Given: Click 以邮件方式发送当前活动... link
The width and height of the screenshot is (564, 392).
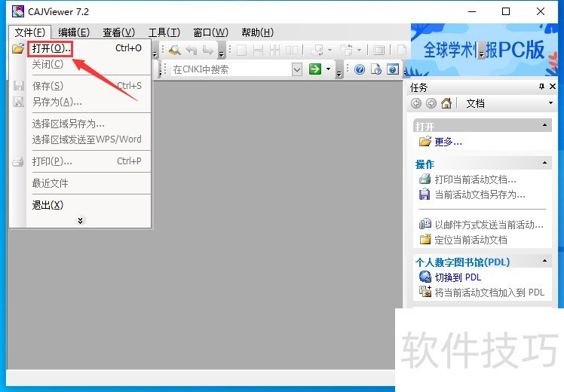Looking at the screenshot, I should (x=489, y=225).
